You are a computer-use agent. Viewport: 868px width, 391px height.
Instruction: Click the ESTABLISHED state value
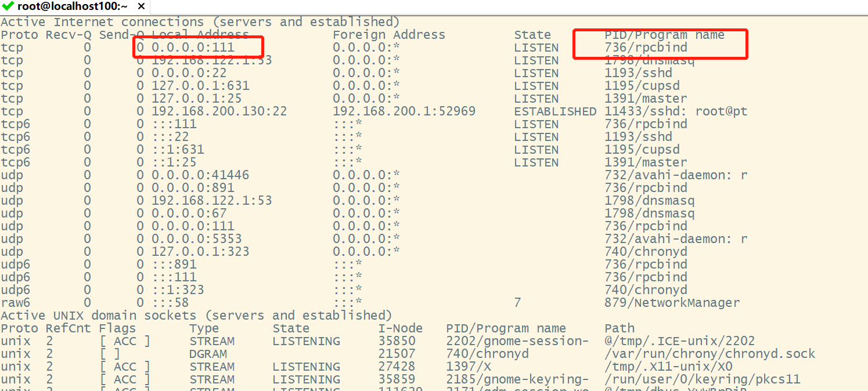tap(555, 111)
